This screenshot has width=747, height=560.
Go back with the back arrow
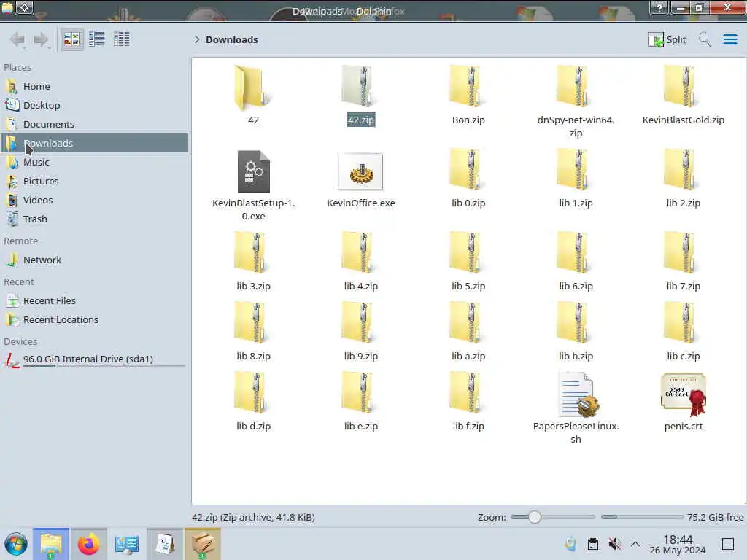click(x=18, y=39)
